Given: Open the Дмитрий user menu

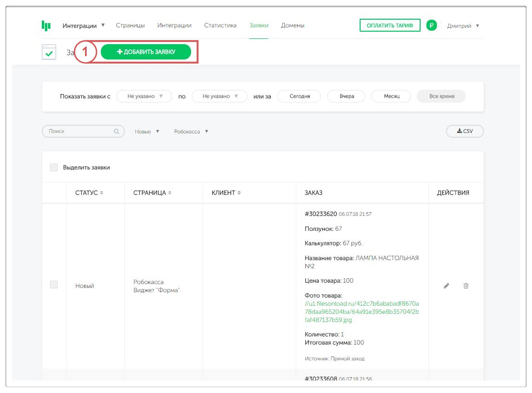Looking at the screenshot, I should pos(463,25).
